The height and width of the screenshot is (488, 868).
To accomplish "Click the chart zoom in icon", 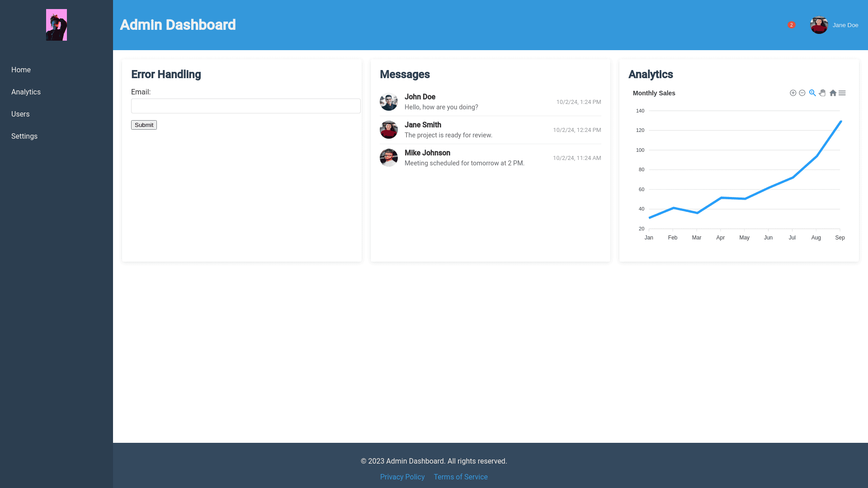I will pyautogui.click(x=793, y=93).
